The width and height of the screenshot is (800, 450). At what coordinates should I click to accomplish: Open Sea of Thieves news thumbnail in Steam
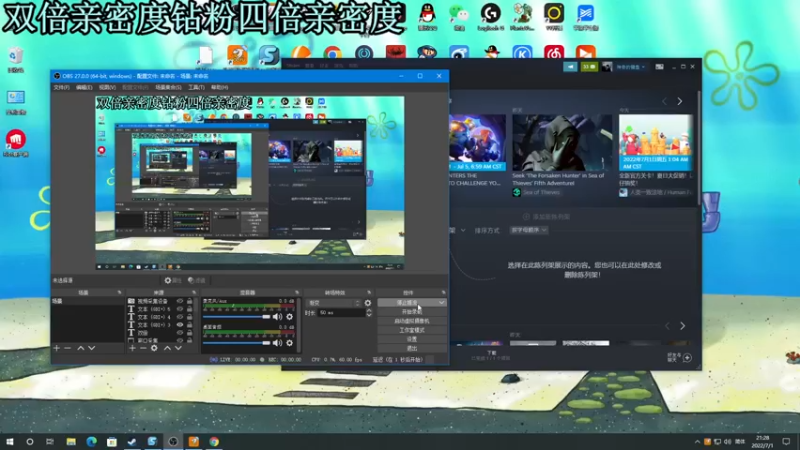(x=562, y=142)
